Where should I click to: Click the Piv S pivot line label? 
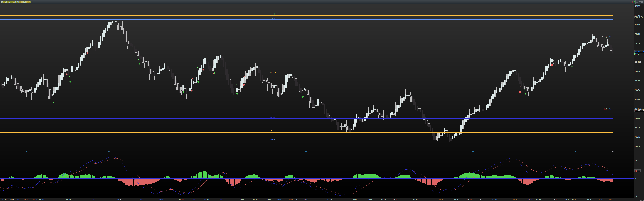(273, 18)
